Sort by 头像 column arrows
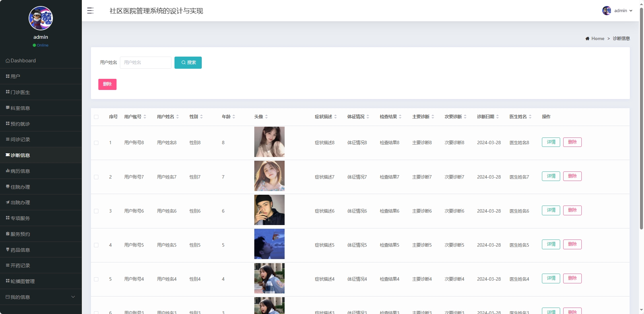Viewport: 644px width, 314px height. click(266, 117)
